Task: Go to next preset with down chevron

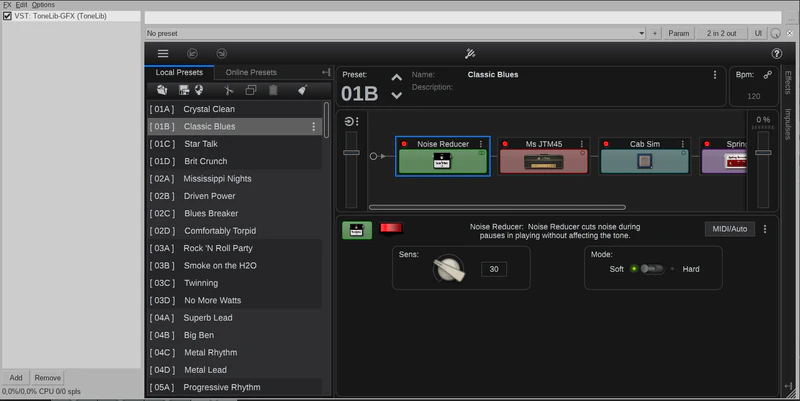Action: tap(396, 95)
